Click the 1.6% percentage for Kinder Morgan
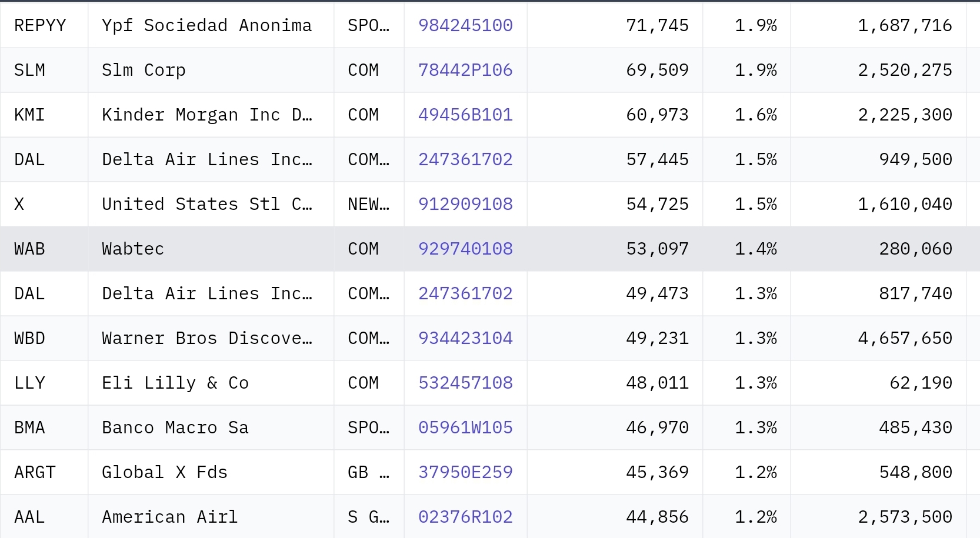Screen dimensions: 980x538 [x=756, y=115]
